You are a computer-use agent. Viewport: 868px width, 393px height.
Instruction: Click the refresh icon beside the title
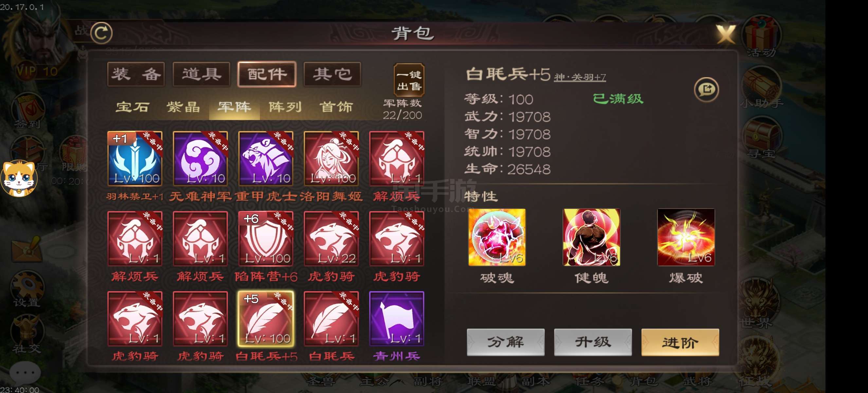pyautogui.click(x=101, y=33)
